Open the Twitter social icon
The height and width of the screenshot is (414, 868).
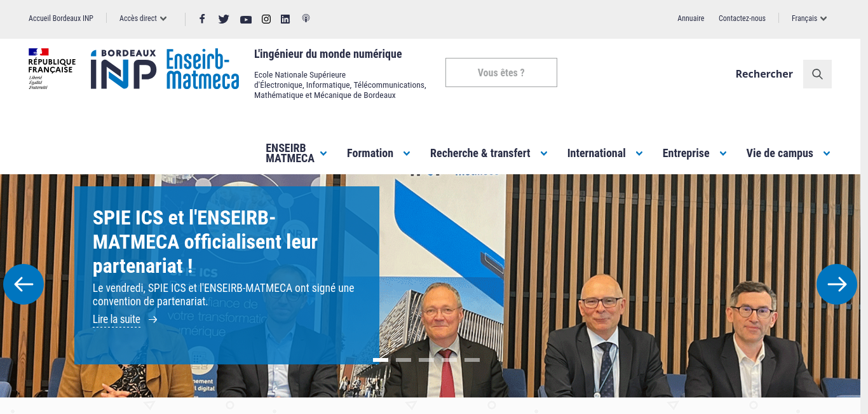(224, 18)
